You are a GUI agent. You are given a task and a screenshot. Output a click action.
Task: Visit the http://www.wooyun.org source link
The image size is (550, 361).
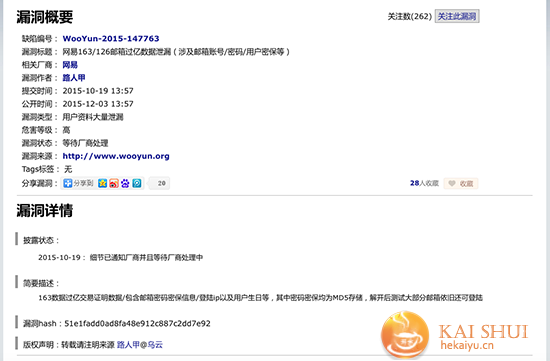click(x=116, y=156)
